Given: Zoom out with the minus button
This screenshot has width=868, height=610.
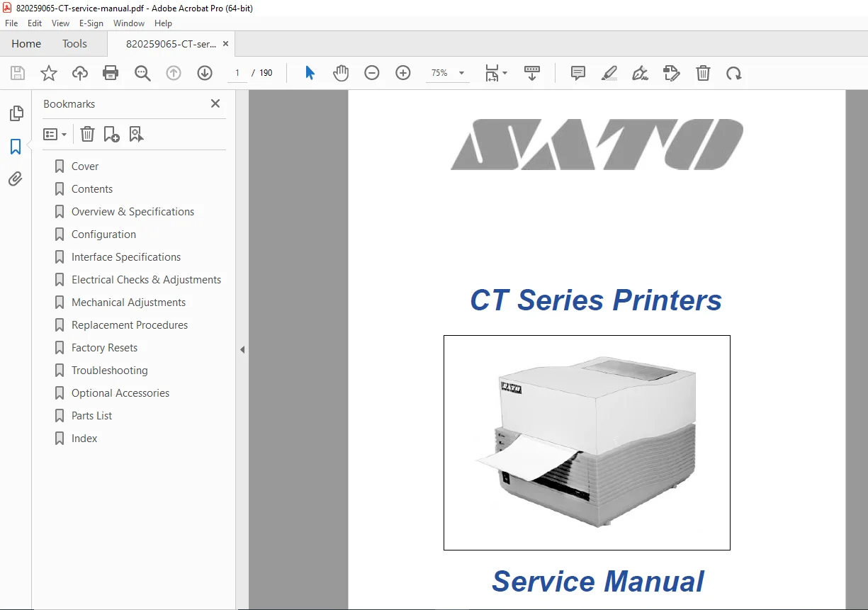Looking at the screenshot, I should (372, 73).
